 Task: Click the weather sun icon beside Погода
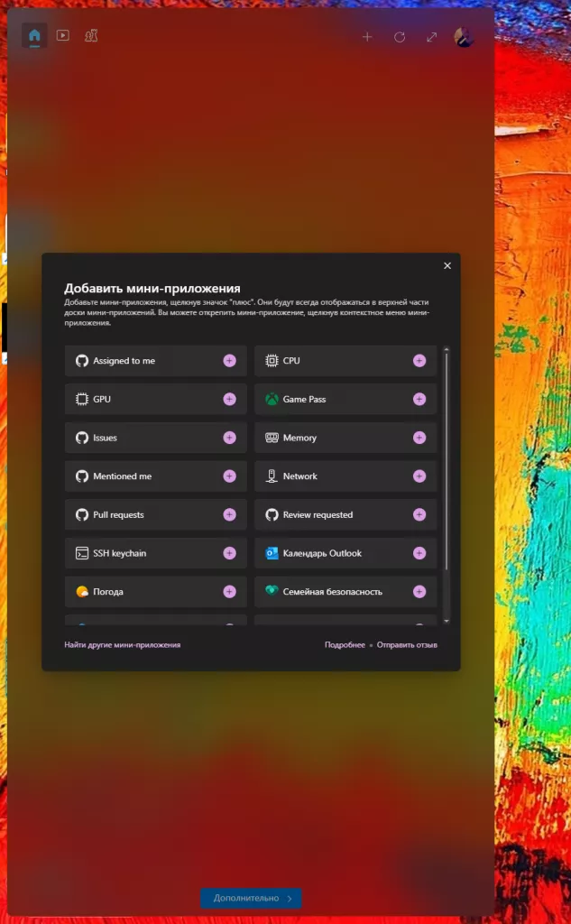(82, 592)
